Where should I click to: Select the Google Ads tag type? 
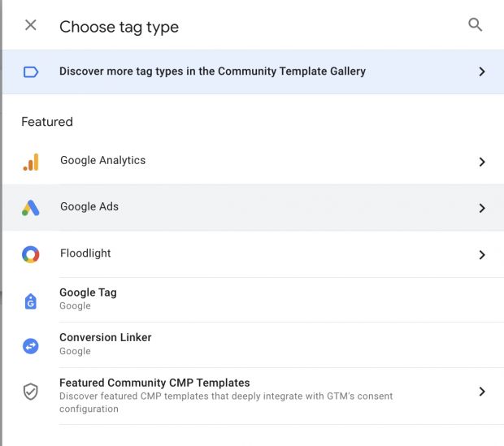pos(254,208)
